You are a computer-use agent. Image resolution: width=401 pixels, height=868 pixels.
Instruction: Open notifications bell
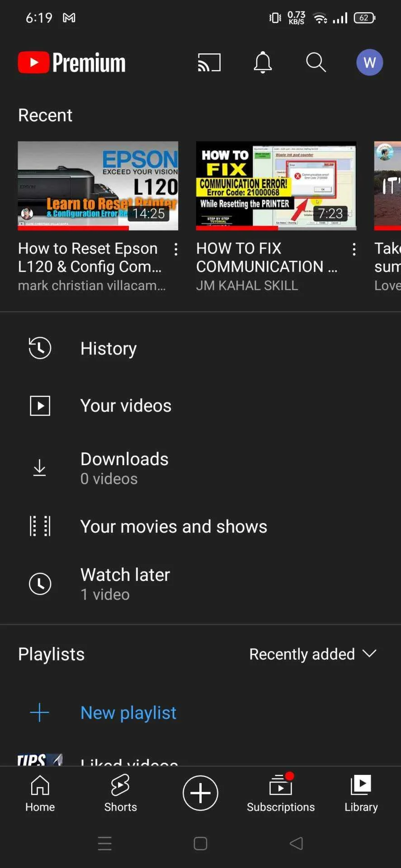pos(263,62)
